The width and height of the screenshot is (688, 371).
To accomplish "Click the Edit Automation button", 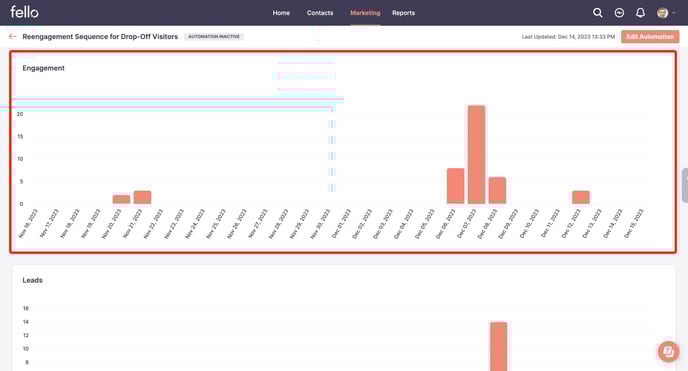I will (650, 36).
